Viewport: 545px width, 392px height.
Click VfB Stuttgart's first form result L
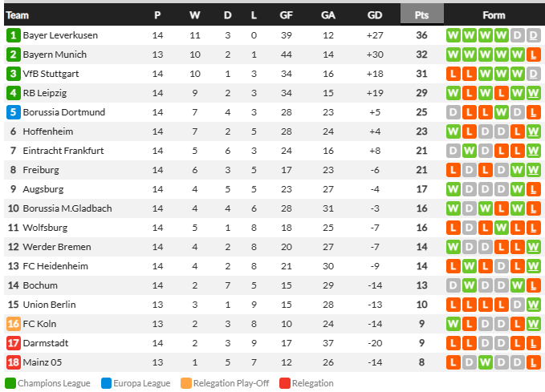[453, 74]
